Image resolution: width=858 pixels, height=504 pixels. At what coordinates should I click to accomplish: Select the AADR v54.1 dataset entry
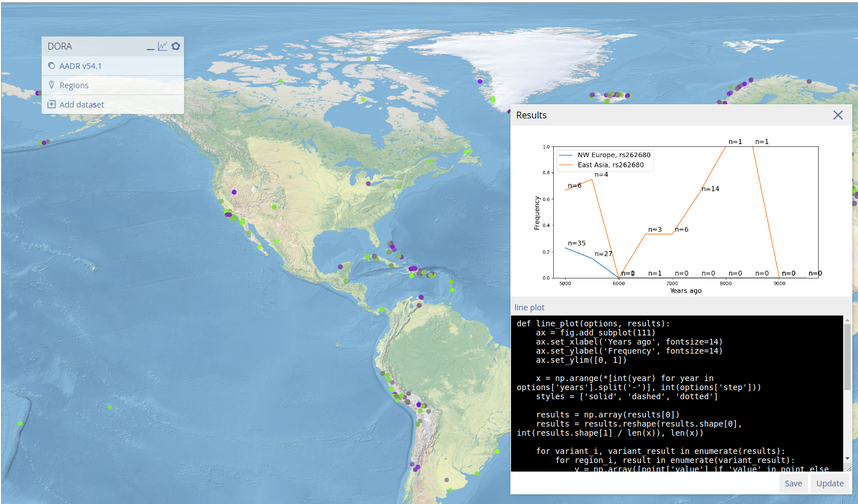80,65
